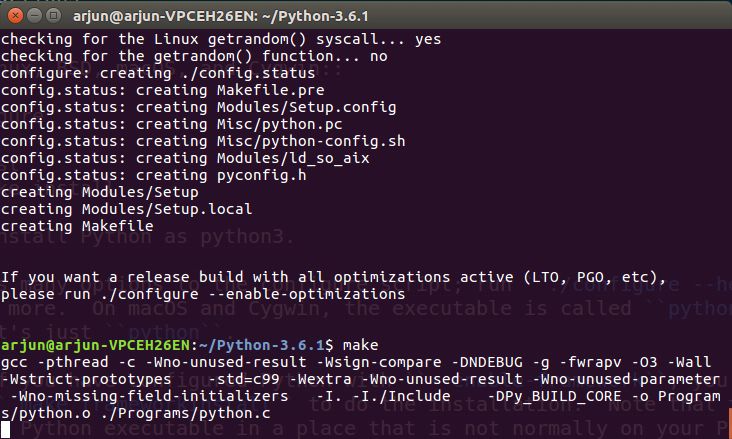This screenshot has width=732, height=439.
Task: Click the flag '-std=c99'
Action: pyautogui.click(x=243, y=379)
